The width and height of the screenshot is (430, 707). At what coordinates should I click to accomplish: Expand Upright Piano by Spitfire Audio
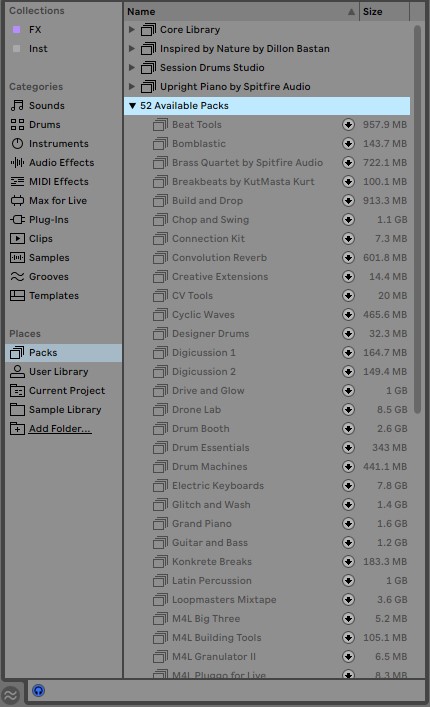132,87
